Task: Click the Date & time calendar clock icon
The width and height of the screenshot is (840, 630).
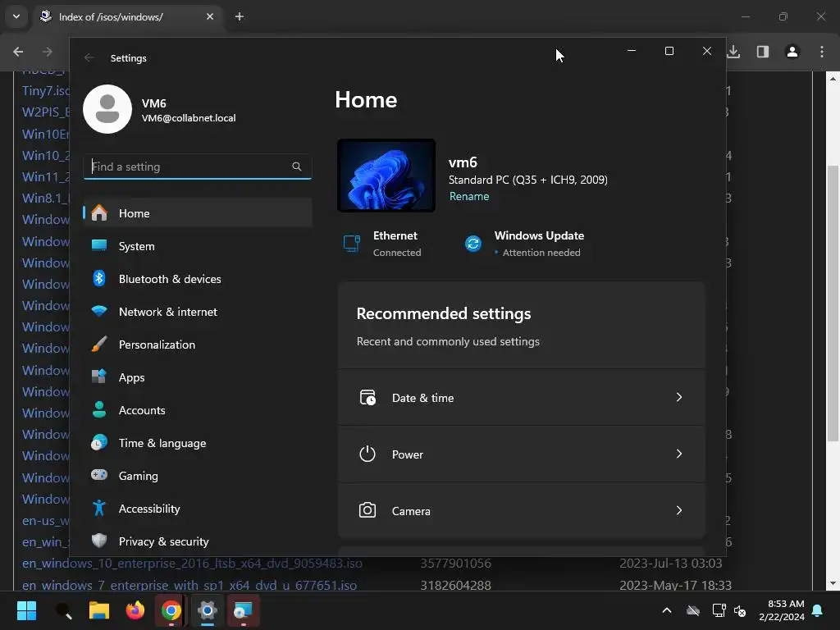Action: point(367,398)
